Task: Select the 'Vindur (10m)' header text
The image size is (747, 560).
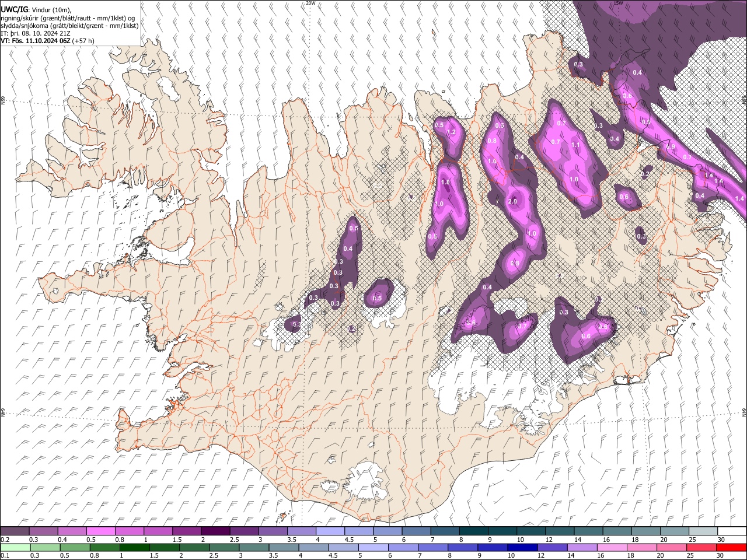Action: (51, 9)
